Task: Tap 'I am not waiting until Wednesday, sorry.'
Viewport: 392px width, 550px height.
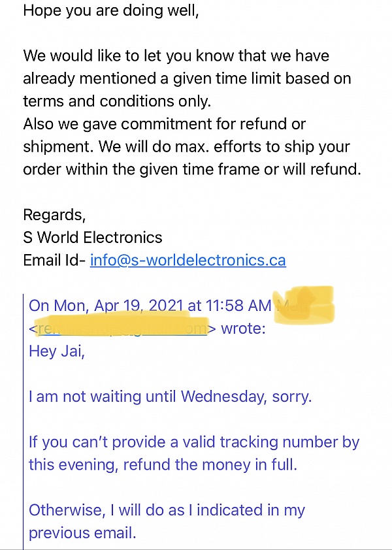Action: pos(171,396)
